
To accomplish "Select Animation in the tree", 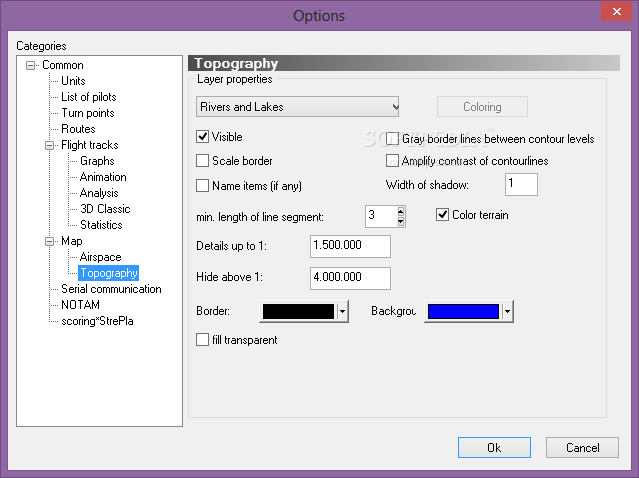I will pyautogui.click(x=103, y=177).
